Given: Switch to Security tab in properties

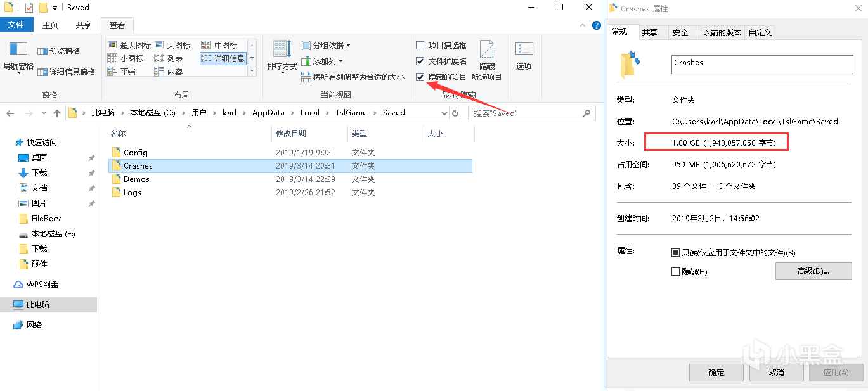Looking at the screenshot, I should (x=680, y=32).
